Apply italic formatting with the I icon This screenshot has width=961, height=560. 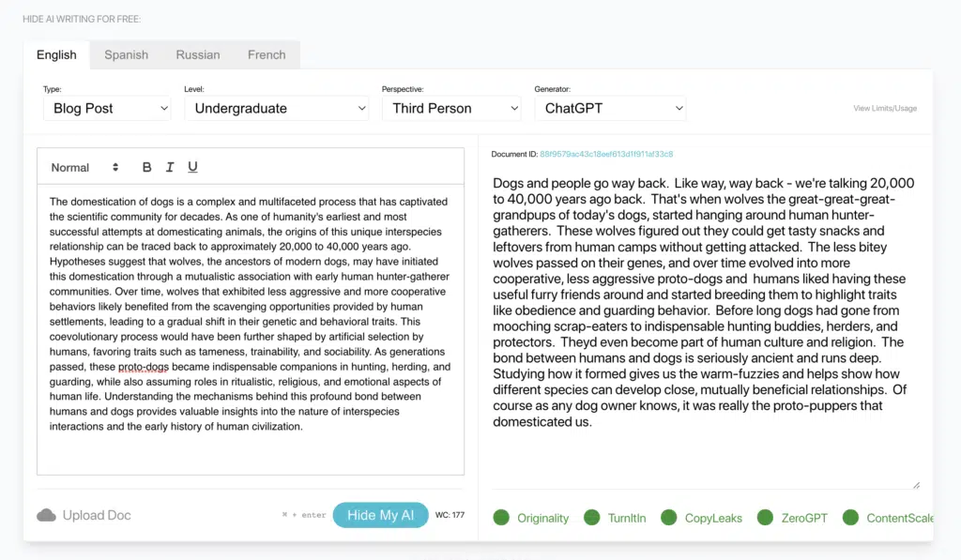point(170,167)
